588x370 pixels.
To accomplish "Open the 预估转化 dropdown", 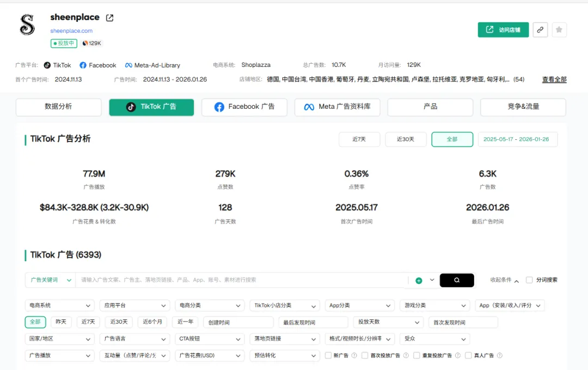I will (x=285, y=355).
